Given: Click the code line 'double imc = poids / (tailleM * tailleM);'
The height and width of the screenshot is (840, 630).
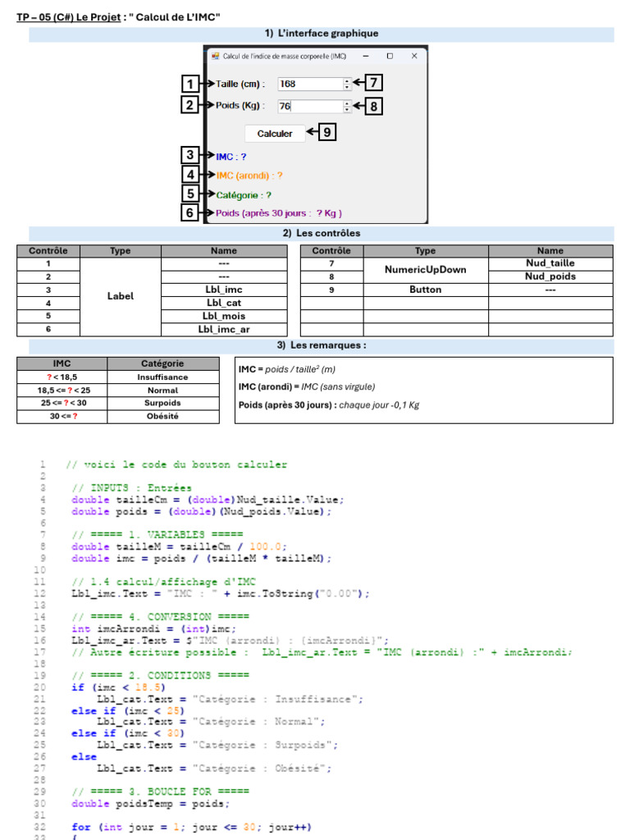Looking at the screenshot, I should [202, 558].
